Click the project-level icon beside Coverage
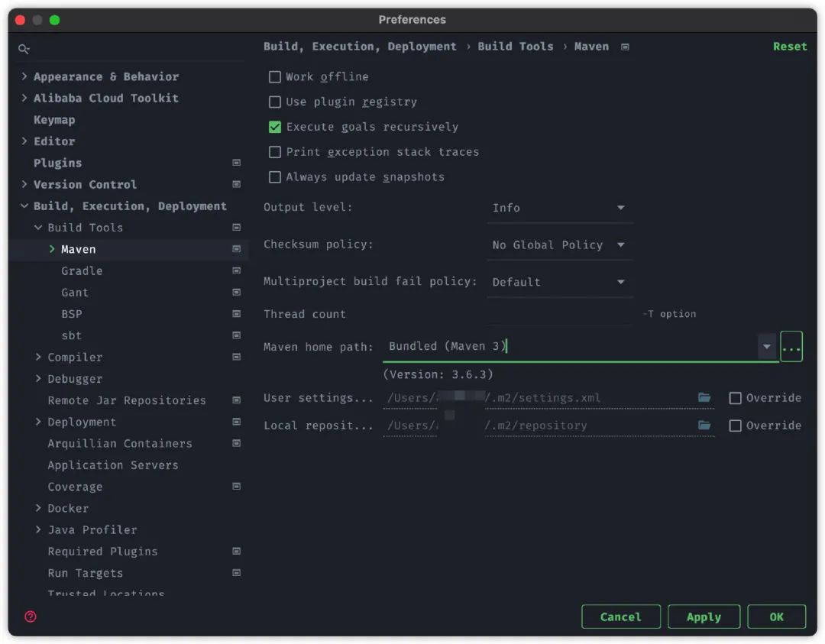This screenshot has height=644, width=825. [x=237, y=487]
